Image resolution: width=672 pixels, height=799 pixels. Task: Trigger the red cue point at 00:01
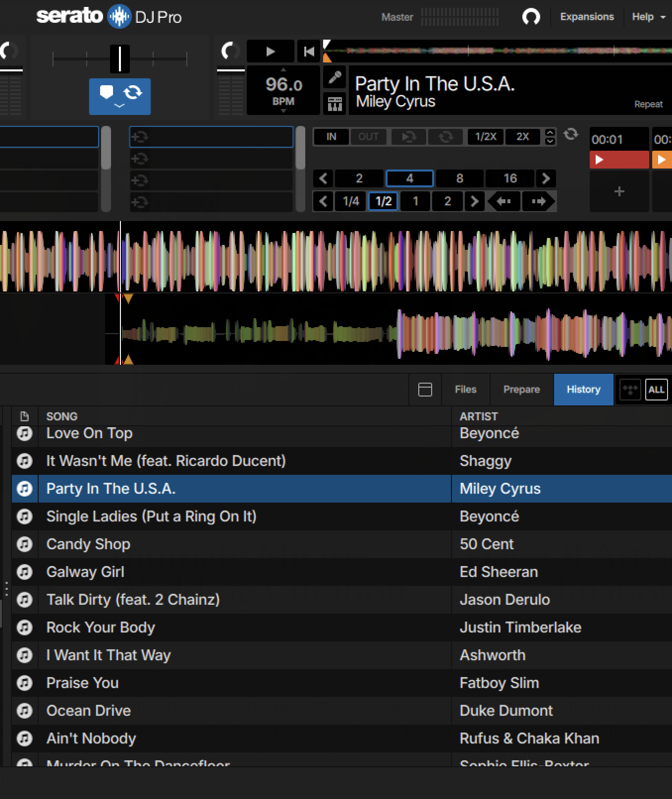619,160
